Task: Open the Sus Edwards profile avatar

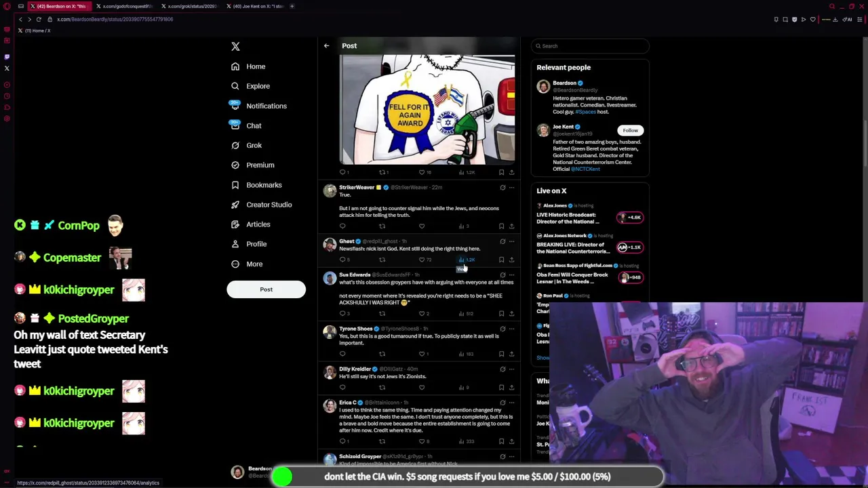Action: 330,278
